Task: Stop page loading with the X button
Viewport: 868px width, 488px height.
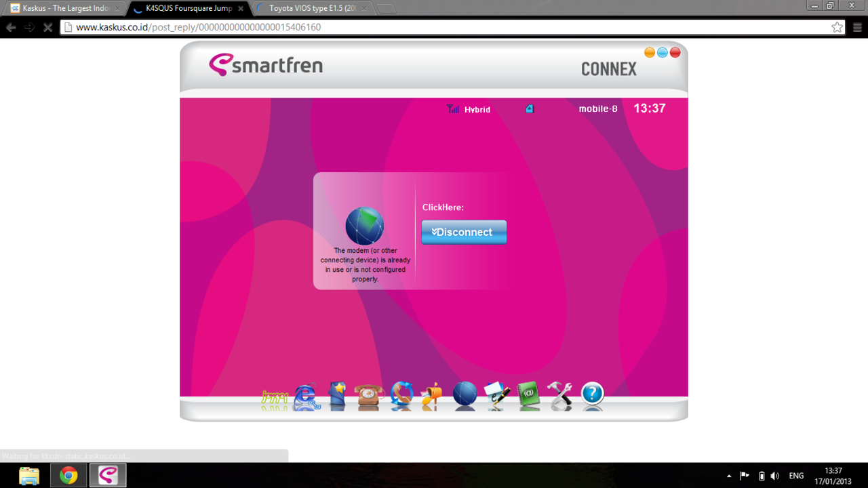Action: click(47, 28)
